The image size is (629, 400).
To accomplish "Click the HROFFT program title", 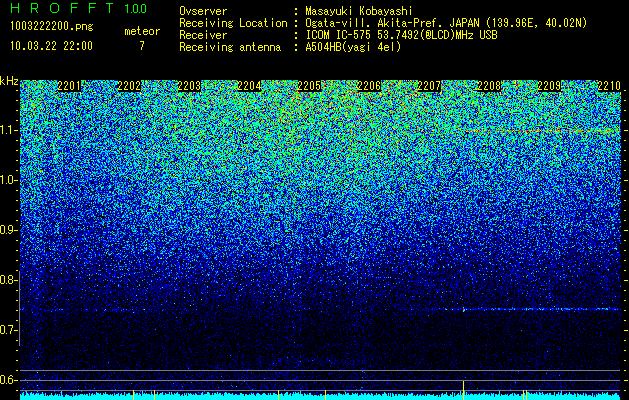I will click(x=61, y=8).
